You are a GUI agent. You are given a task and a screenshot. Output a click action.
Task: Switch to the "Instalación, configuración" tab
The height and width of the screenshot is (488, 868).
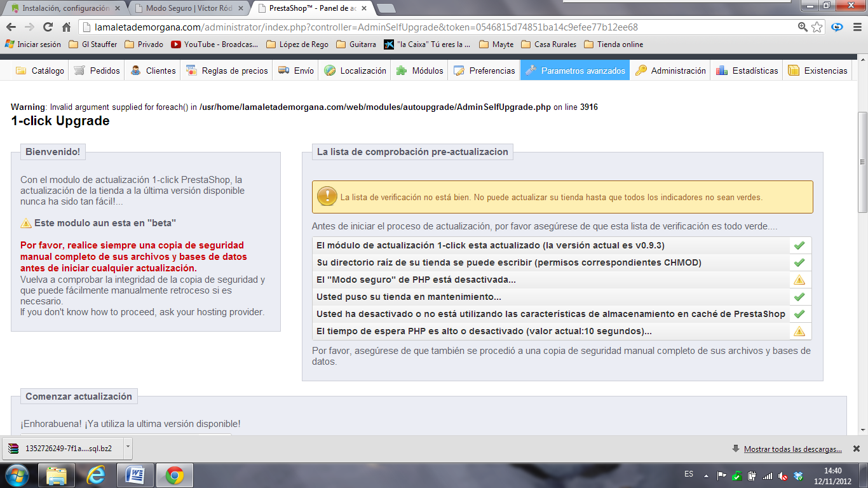point(65,9)
